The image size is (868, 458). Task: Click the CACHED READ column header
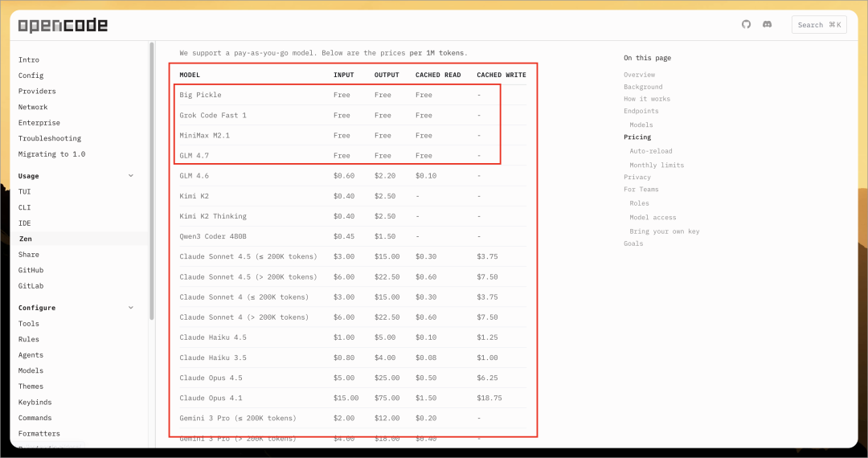click(438, 75)
